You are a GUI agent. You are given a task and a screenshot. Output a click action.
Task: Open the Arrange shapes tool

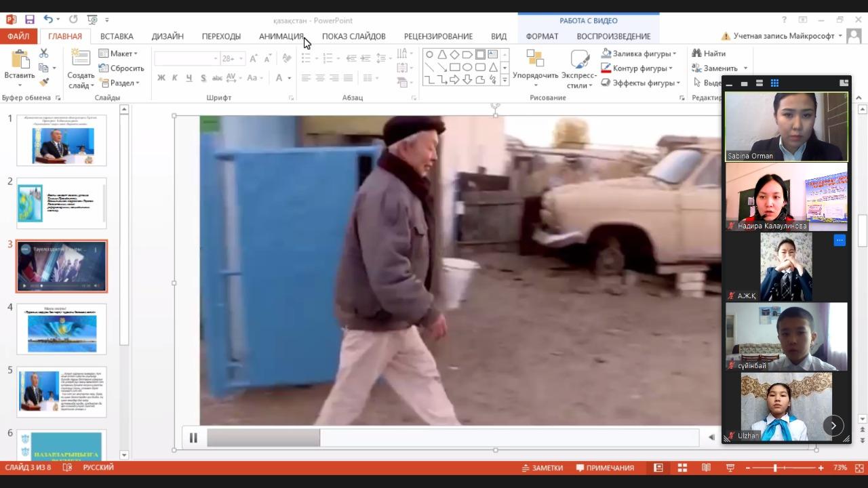pyautogui.click(x=535, y=68)
